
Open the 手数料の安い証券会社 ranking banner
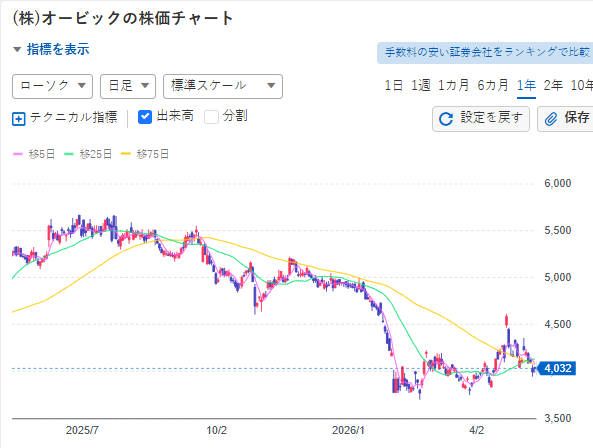coord(485,53)
